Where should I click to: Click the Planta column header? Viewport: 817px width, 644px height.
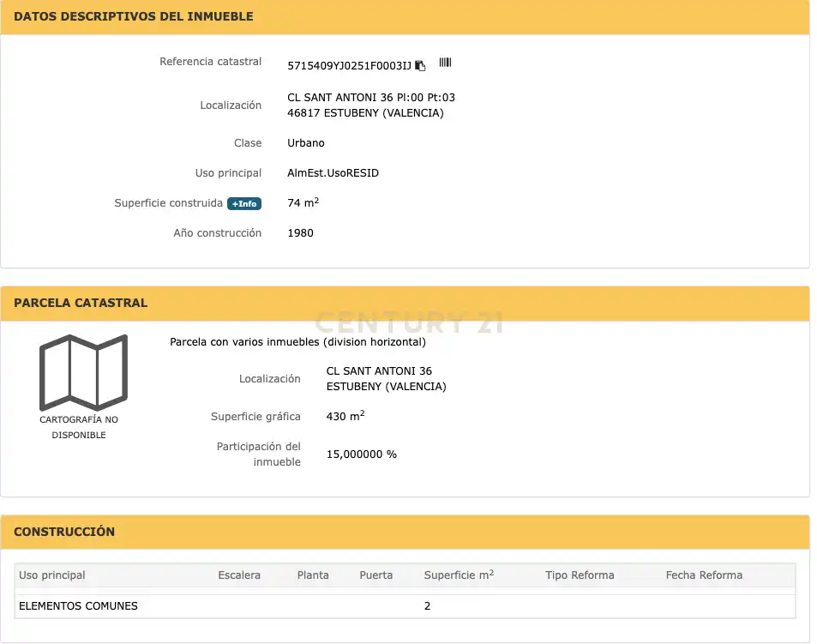[x=313, y=575]
